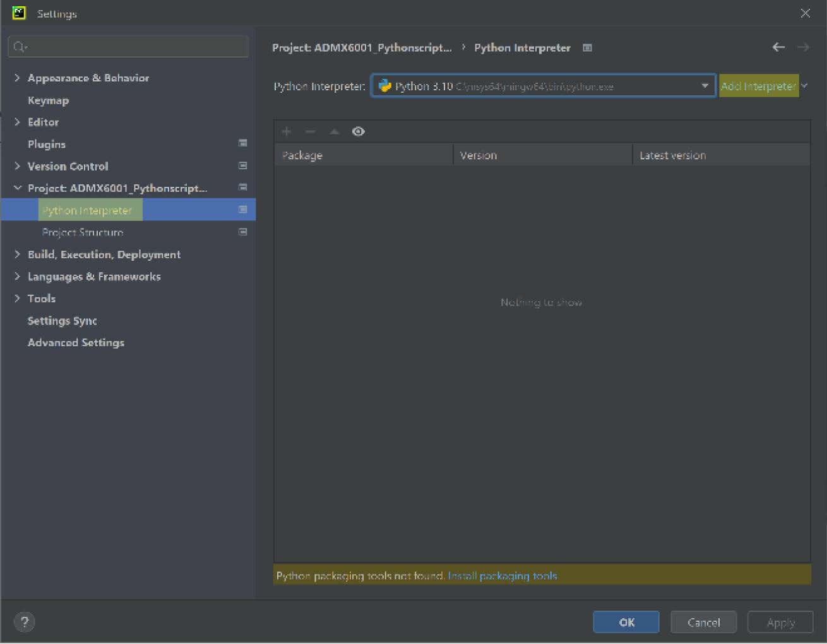Click project-level icon next to Version Control
Viewport: 827px width, 644px height.
(242, 165)
